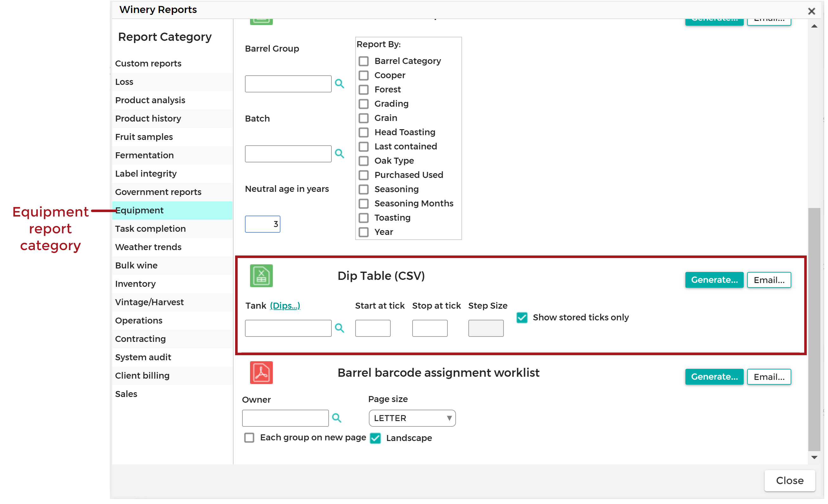Click the PDF icon beside Barrel barcode assignment worklist

(x=261, y=372)
